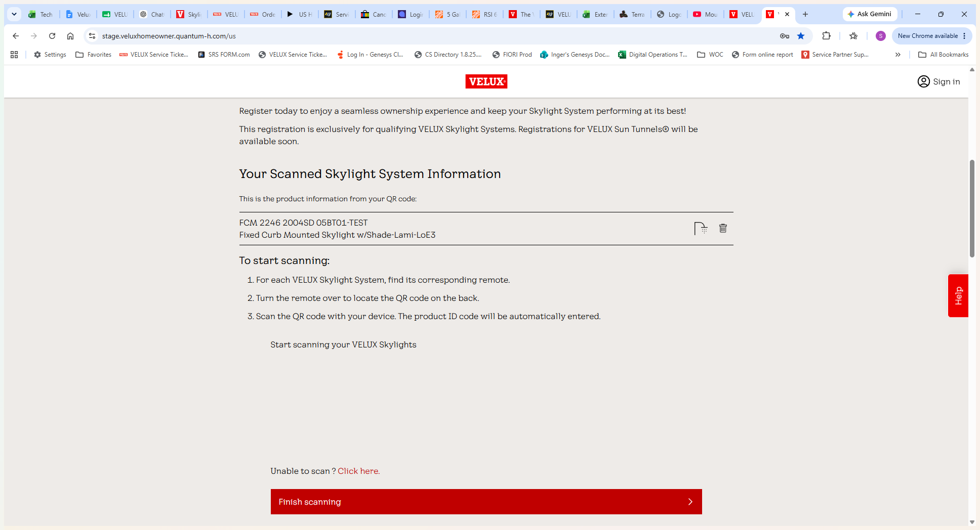The height and width of the screenshot is (530, 980).
Task: Open the Favorites bookmark folder
Action: click(x=94, y=55)
